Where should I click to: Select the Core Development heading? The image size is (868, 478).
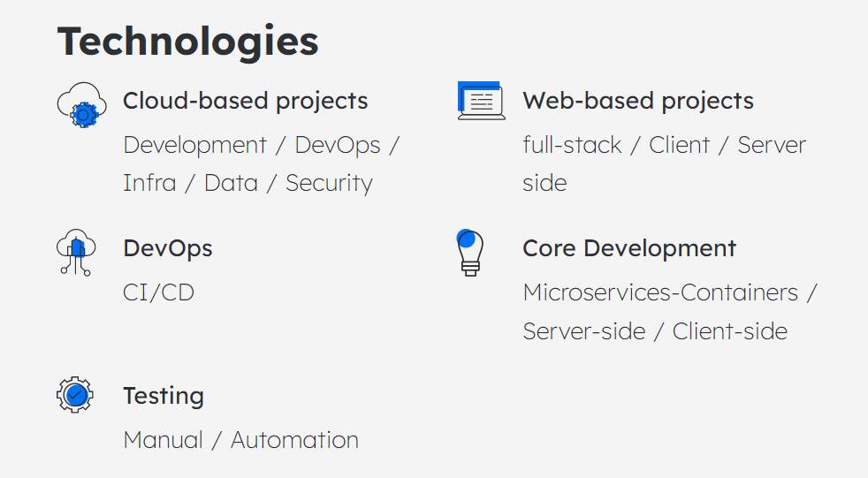629,248
